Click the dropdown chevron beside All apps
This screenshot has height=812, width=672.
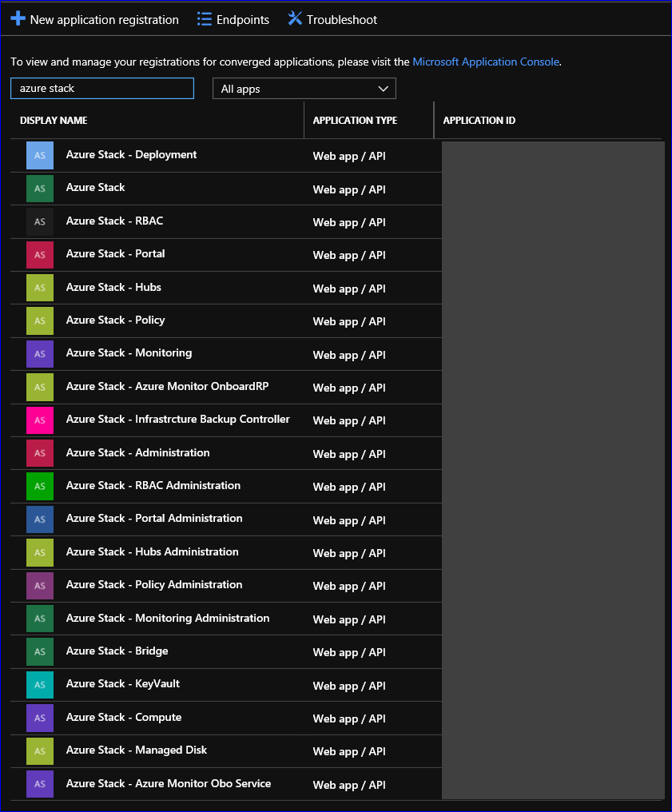[383, 89]
